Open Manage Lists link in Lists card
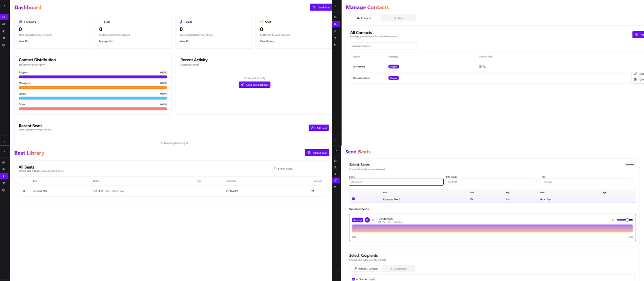The height and width of the screenshot is (281, 644). point(106,41)
